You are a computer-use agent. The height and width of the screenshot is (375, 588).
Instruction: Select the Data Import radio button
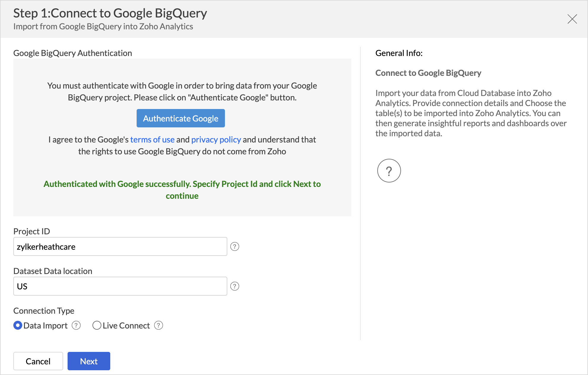click(18, 326)
